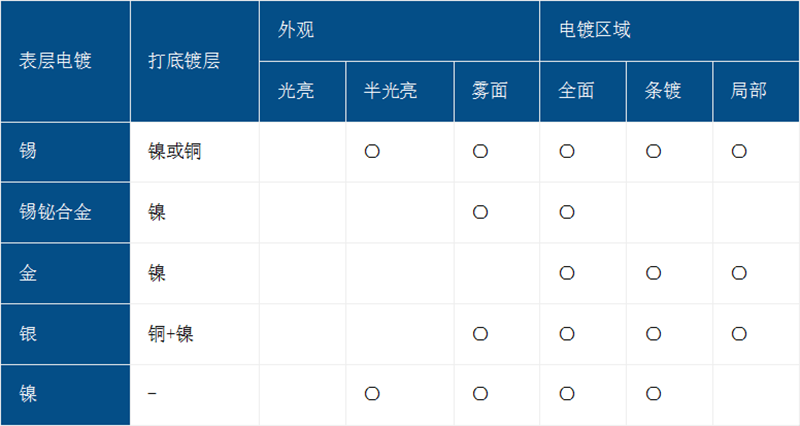This screenshot has height=426, width=800.
Task: Select the 锡铋合金 circle under 雾面
Action: (x=480, y=212)
